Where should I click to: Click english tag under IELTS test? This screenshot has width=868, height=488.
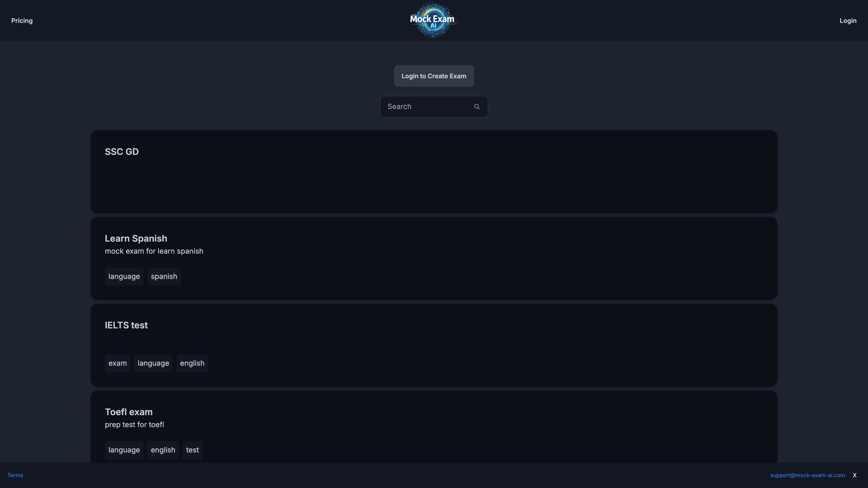(192, 363)
